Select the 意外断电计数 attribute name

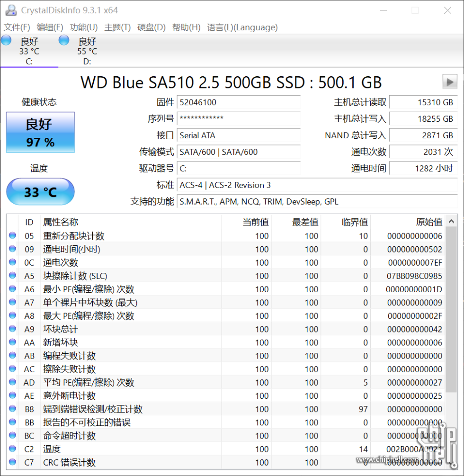[x=69, y=396]
